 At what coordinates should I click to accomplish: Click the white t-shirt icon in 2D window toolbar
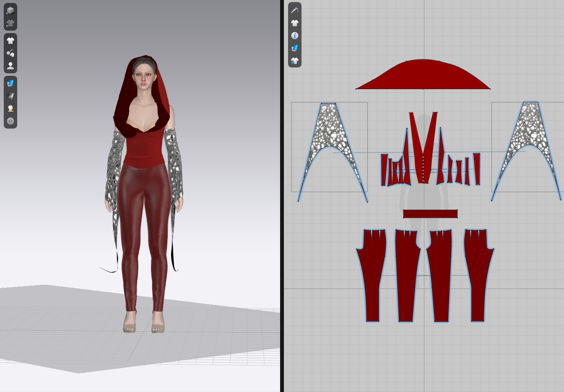[295, 23]
